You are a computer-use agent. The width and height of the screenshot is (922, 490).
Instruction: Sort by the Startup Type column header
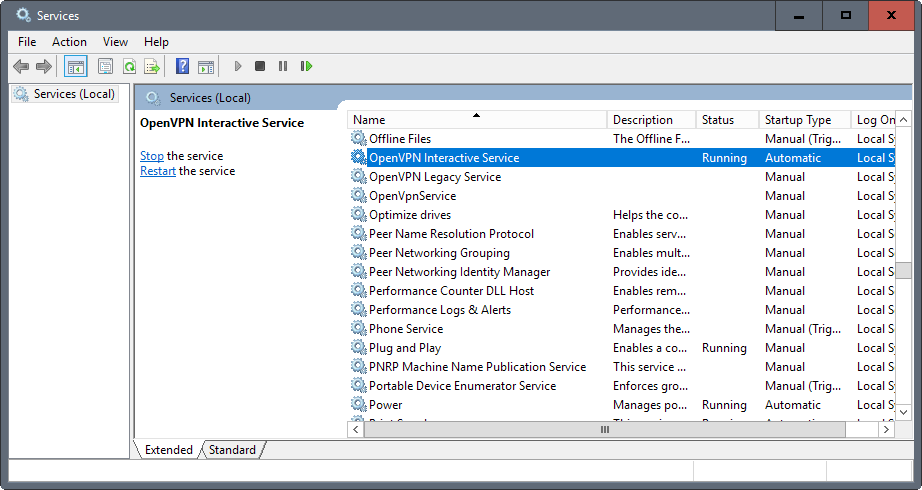tap(804, 120)
